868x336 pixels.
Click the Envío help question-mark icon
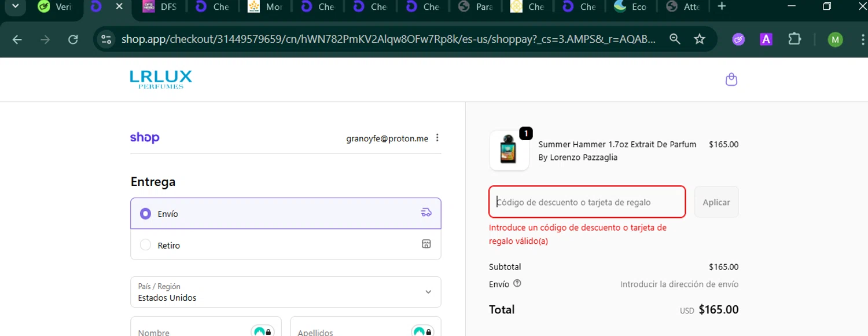517,284
